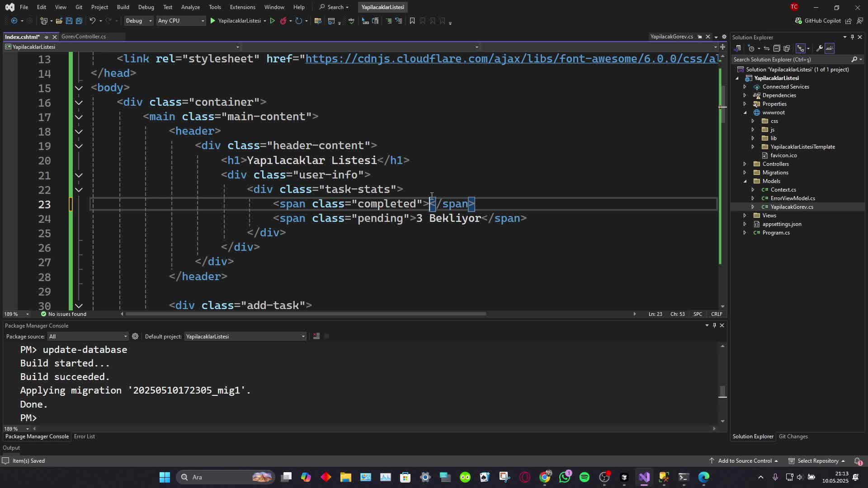Switch to GorevController.cs tab
This screenshot has height=488, width=868.
click(83, 37)
